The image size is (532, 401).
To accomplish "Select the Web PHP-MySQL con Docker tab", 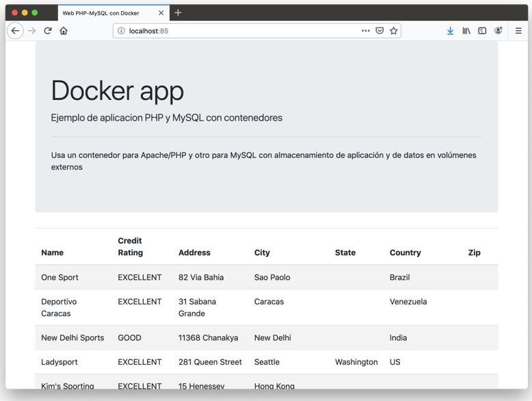I will [114, 13].
